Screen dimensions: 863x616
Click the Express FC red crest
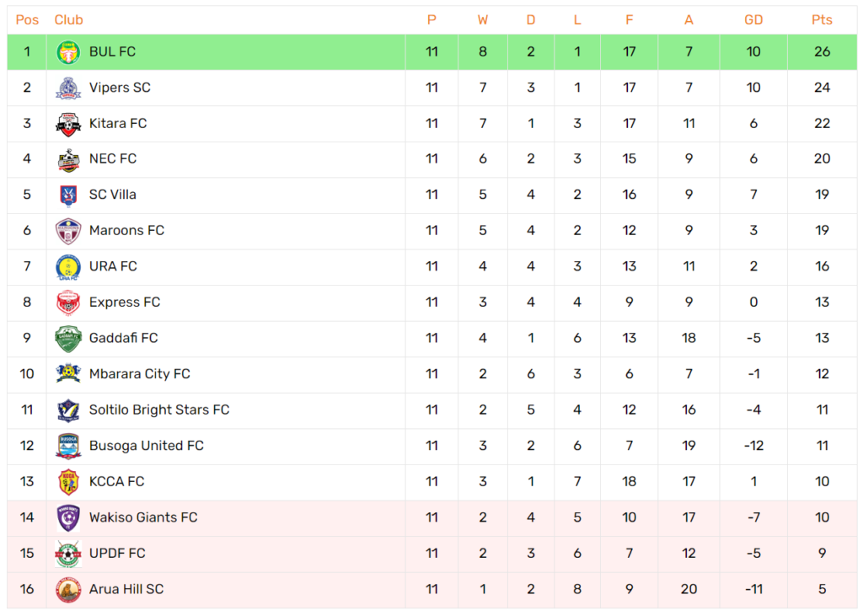(68, 303)
